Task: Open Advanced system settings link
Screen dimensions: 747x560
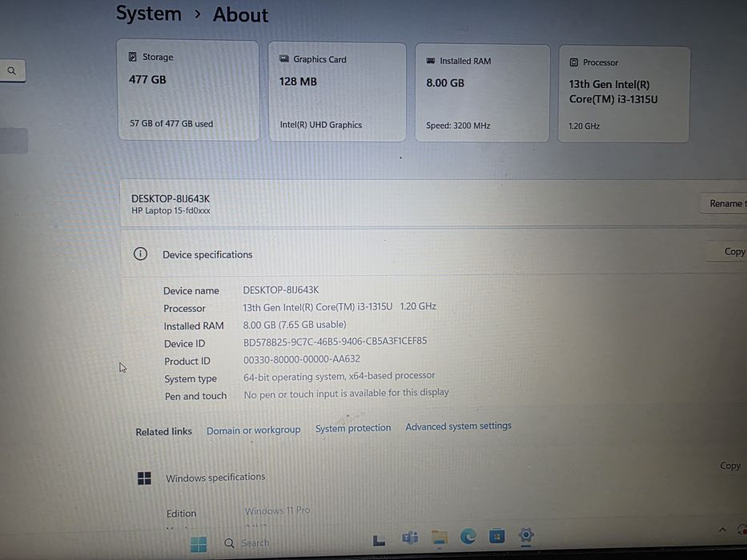Action: 458,426
